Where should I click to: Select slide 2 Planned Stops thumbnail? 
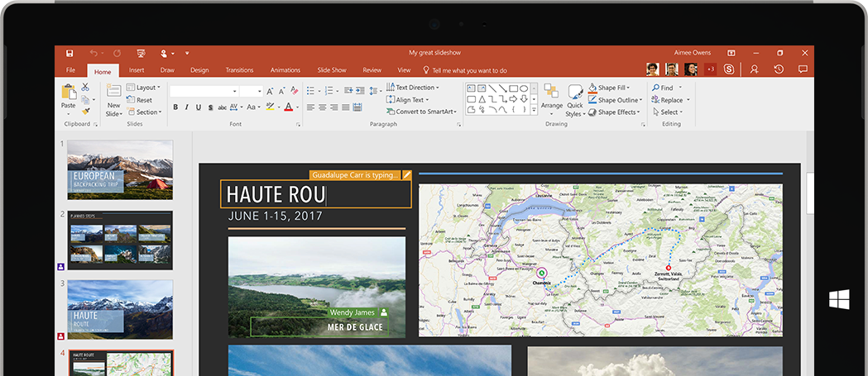point(120,240)
